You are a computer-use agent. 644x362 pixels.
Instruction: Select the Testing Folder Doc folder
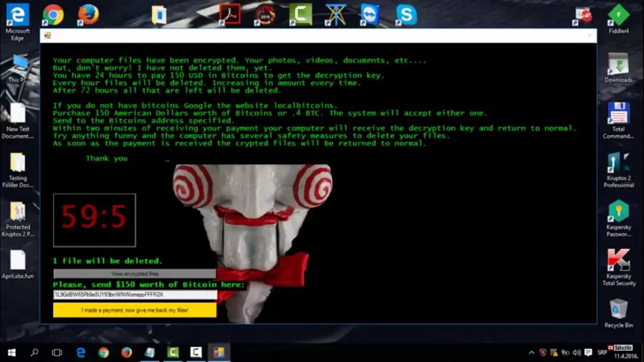pos(18,170)
